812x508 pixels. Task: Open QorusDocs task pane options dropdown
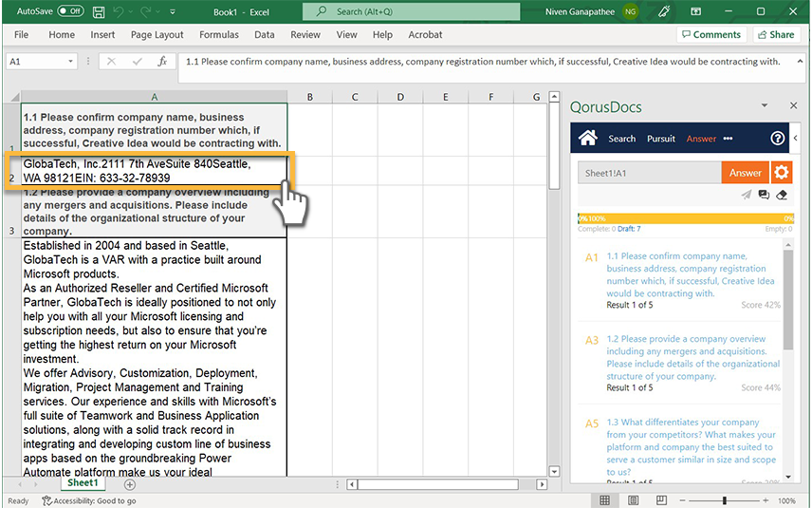765,106
